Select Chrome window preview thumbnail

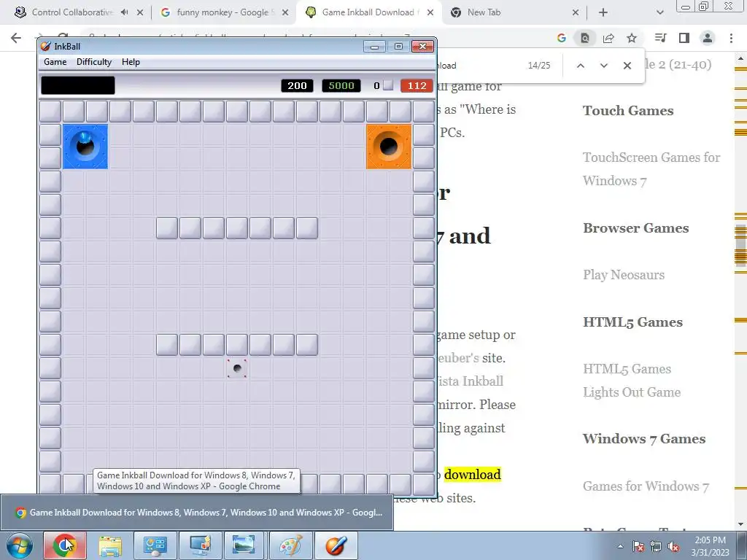(x=197, y=513)
